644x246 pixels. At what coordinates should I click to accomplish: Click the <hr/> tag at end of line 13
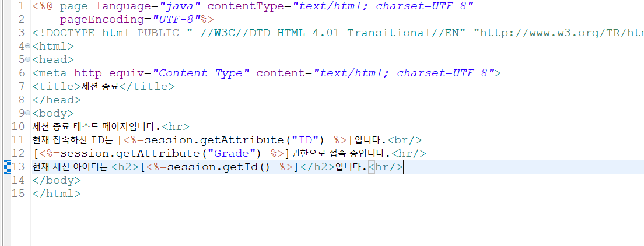[x=386, y=167]
